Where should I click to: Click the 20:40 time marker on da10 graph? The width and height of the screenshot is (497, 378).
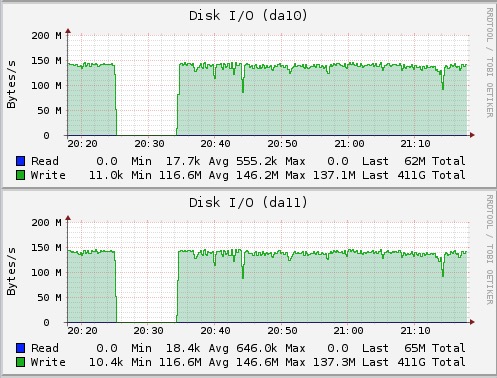(215, 144)
